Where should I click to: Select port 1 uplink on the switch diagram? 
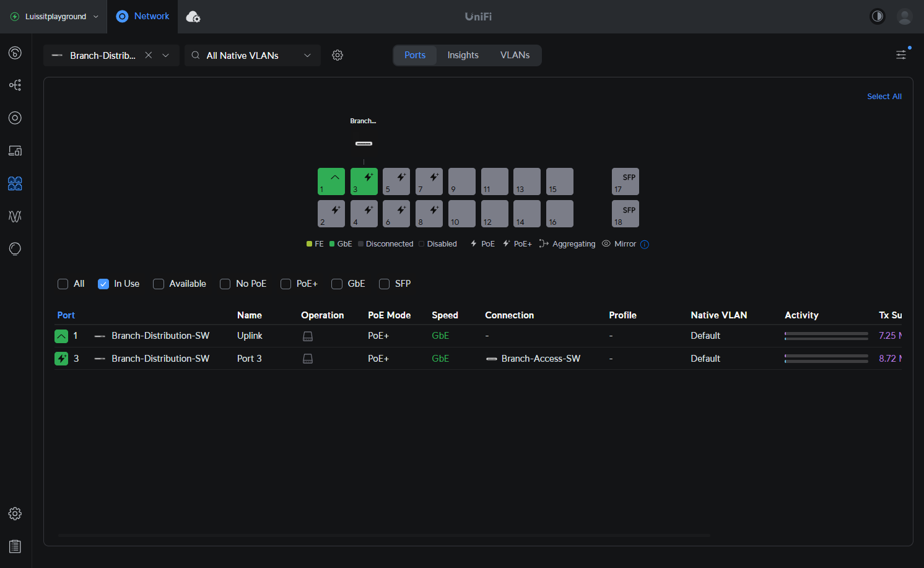[331, 181]
